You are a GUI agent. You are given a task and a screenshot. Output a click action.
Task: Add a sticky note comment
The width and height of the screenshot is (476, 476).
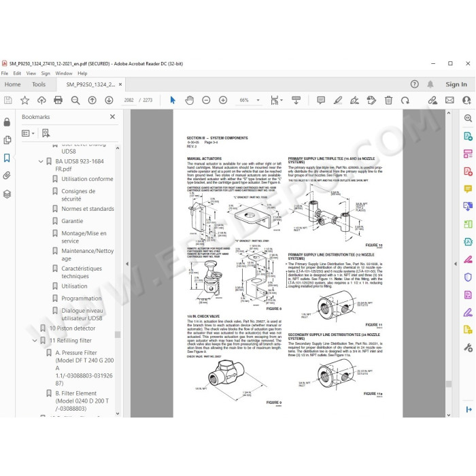click(x=321, y=100)
